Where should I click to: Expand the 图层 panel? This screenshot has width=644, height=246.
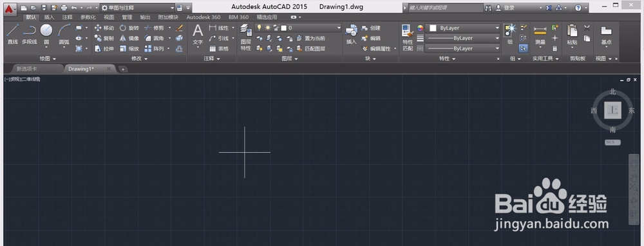[x=290, y=59]
